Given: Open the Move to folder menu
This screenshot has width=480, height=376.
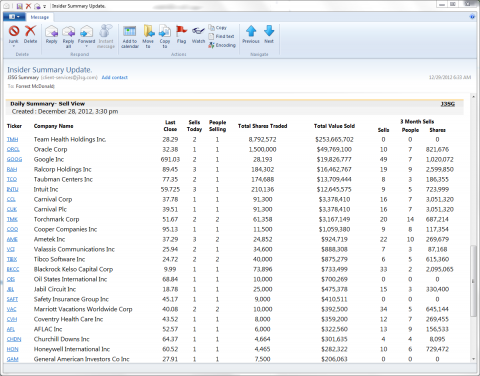Looking at the screenshot, I should point(148,36).
